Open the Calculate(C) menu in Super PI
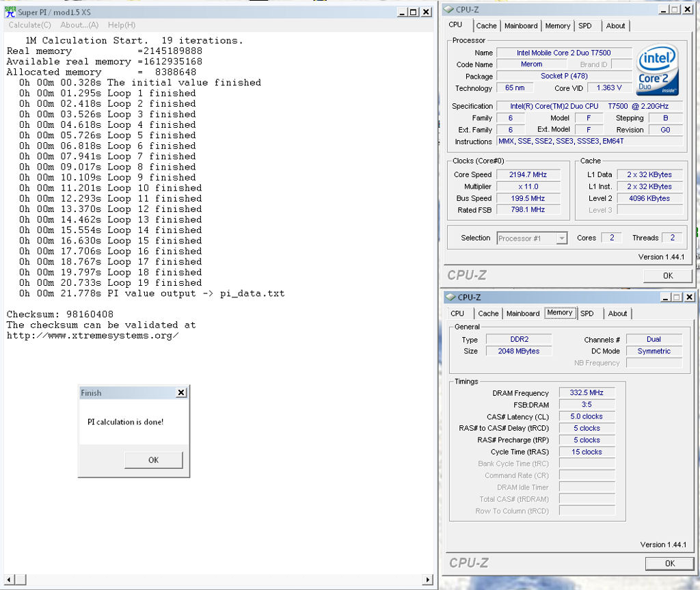 point(30,25)
